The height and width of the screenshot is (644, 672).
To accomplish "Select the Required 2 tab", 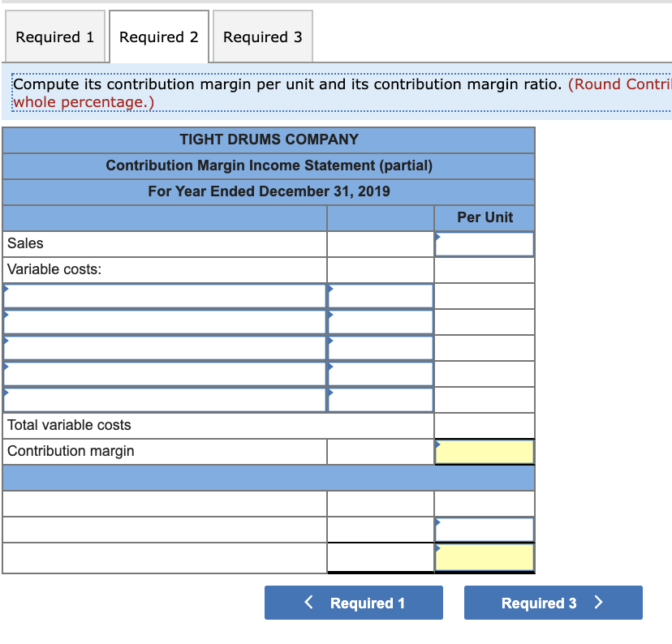I will [159, 36].
